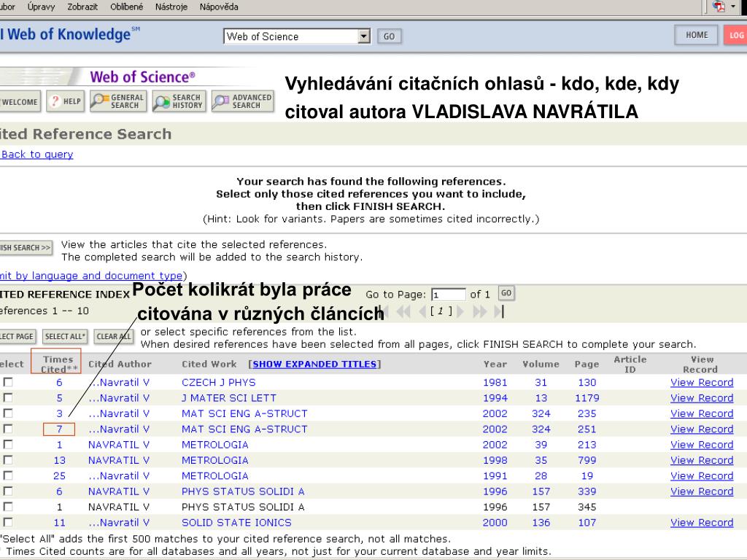Open View Record for METROLOGIA 1991

pos(702,475)
